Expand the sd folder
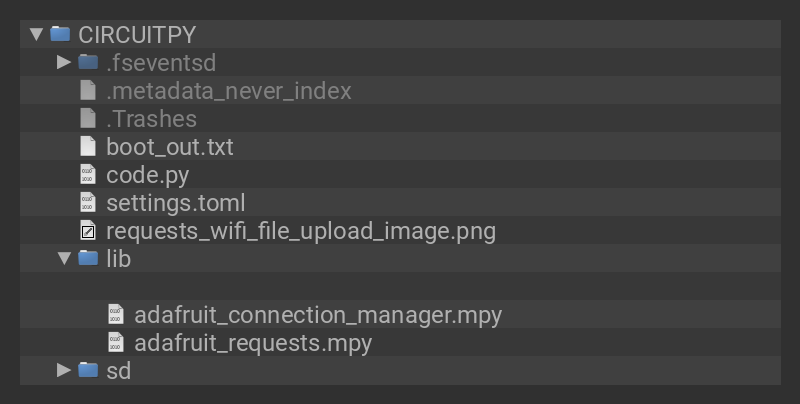Image resolution: width=800 pixels, height=404 pixels. [64, 370]
